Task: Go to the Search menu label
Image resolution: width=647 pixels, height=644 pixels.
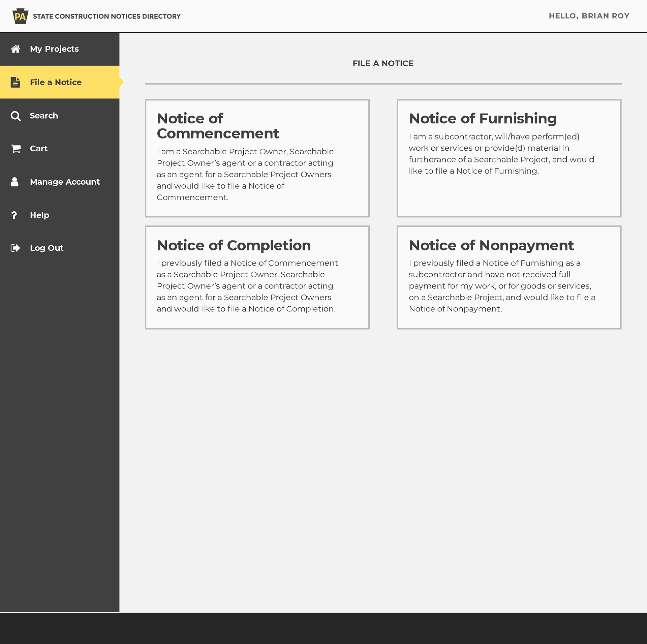Action: [44, 116]
